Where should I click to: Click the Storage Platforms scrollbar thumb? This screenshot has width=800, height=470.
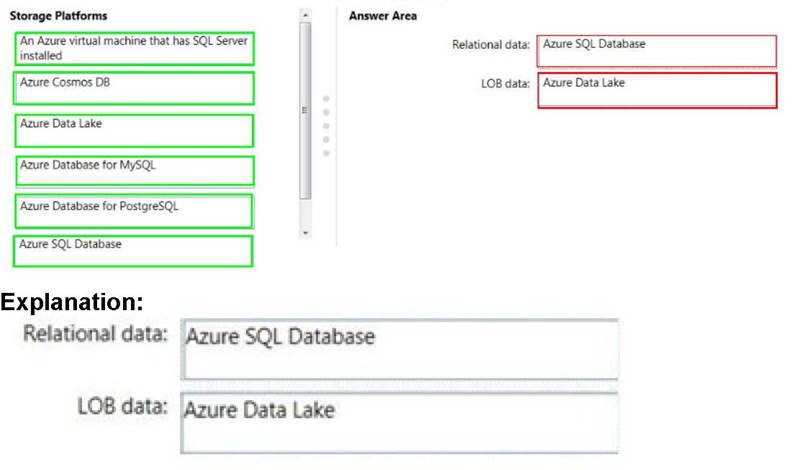coord(306,110)
